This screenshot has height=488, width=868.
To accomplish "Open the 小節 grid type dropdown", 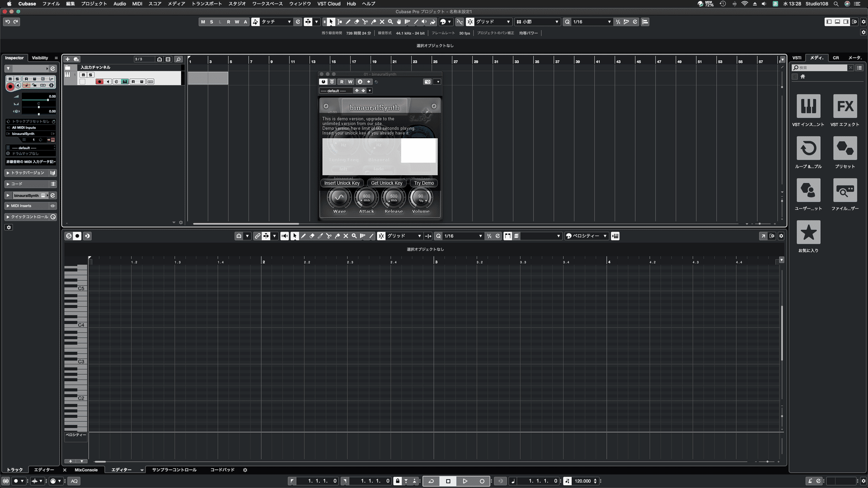I will 537,22.
